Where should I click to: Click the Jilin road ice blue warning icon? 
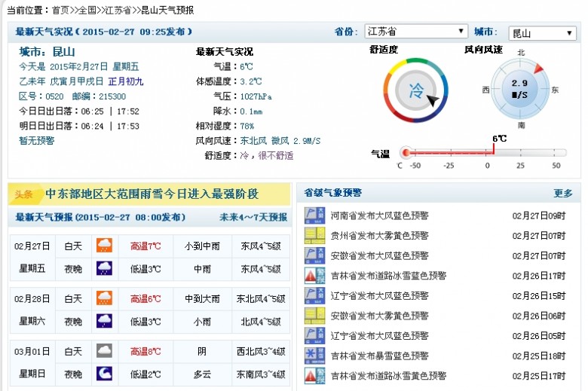click(314, 275)
